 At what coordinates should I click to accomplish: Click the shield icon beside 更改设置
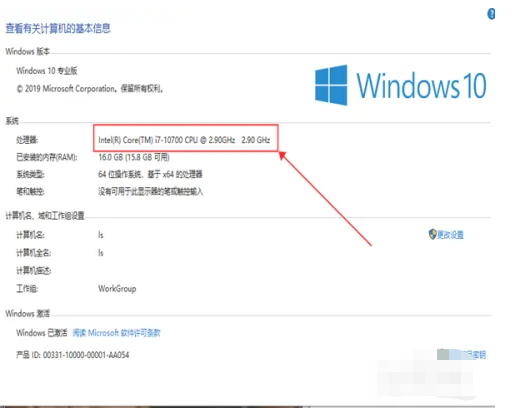pos(432,234)
